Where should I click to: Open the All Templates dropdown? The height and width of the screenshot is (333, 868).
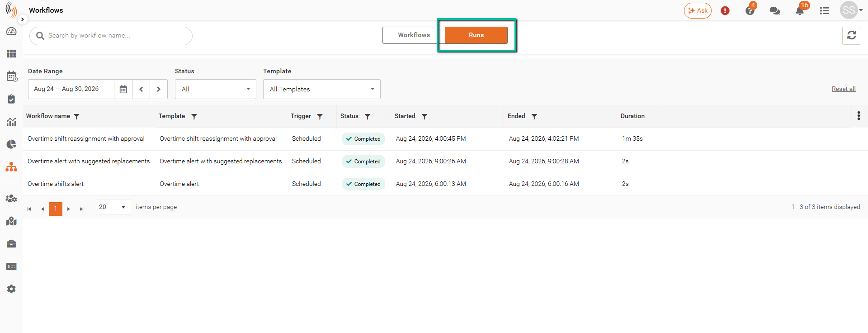[322, 89]
